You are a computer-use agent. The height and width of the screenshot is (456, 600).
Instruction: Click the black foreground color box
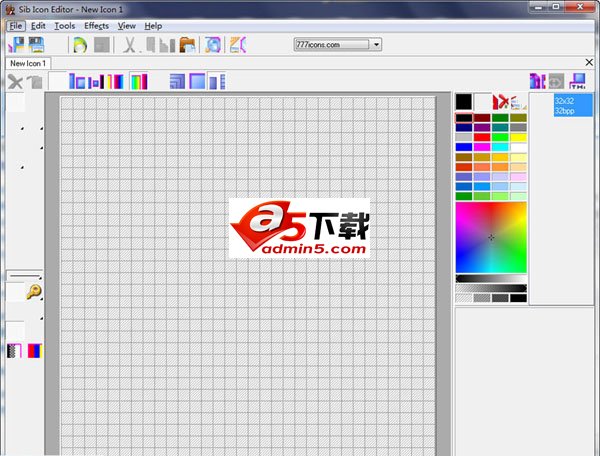click(463, 101)
